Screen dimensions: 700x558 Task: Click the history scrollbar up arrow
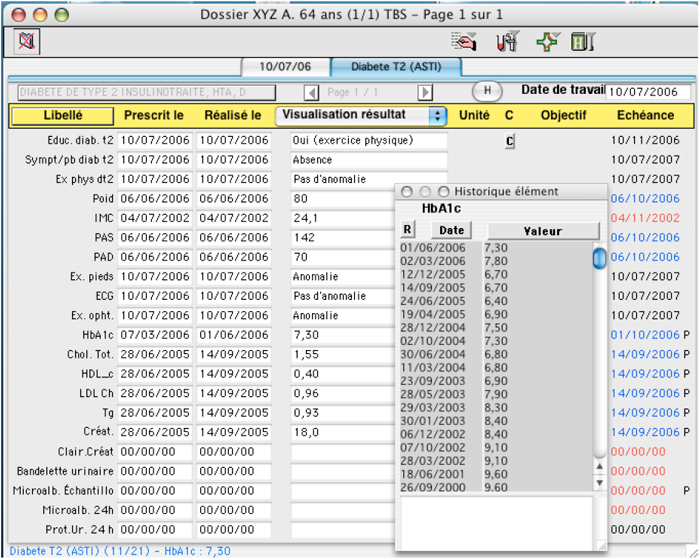600,466
